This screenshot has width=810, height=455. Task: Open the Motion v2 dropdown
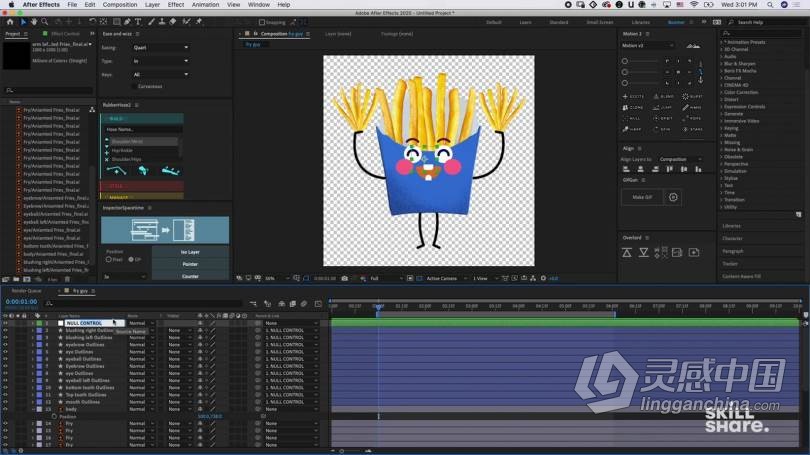pyautogui.click(x=648, y=45)
